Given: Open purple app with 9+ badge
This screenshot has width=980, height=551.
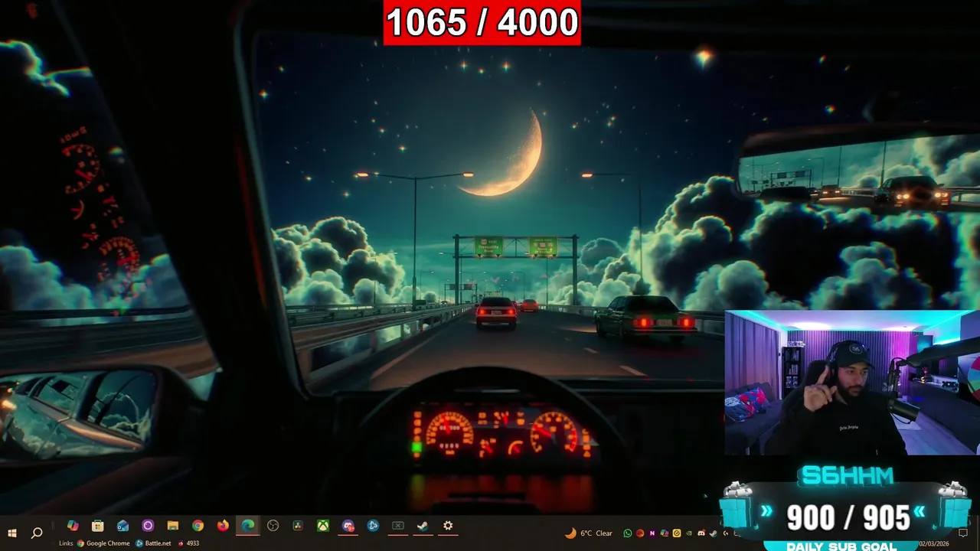Looking at the screenshot, I should pos(348,526).
